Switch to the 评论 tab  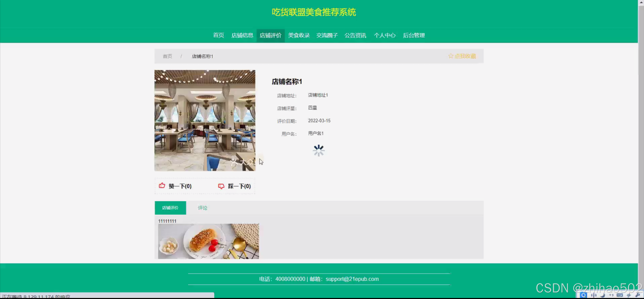point(202,208)
